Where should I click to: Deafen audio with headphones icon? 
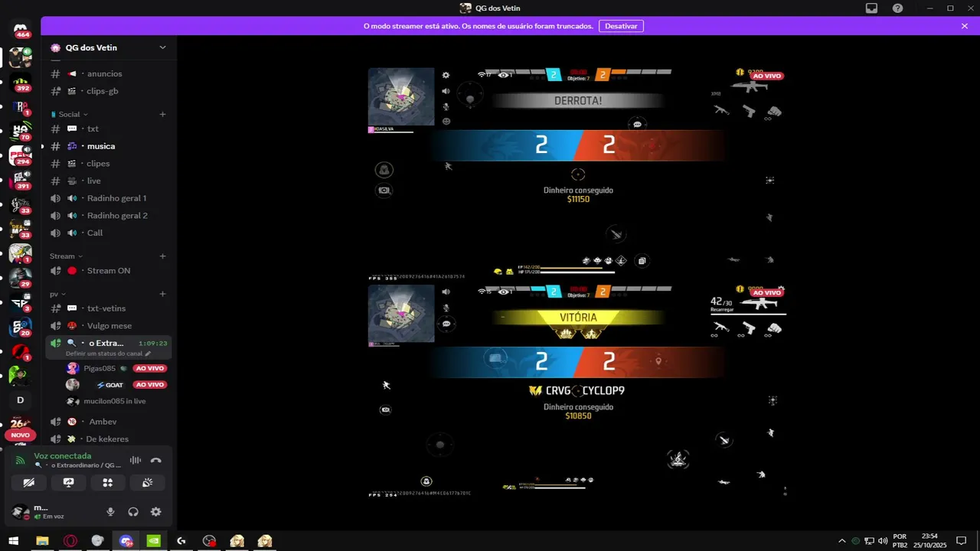pos(133,512)
